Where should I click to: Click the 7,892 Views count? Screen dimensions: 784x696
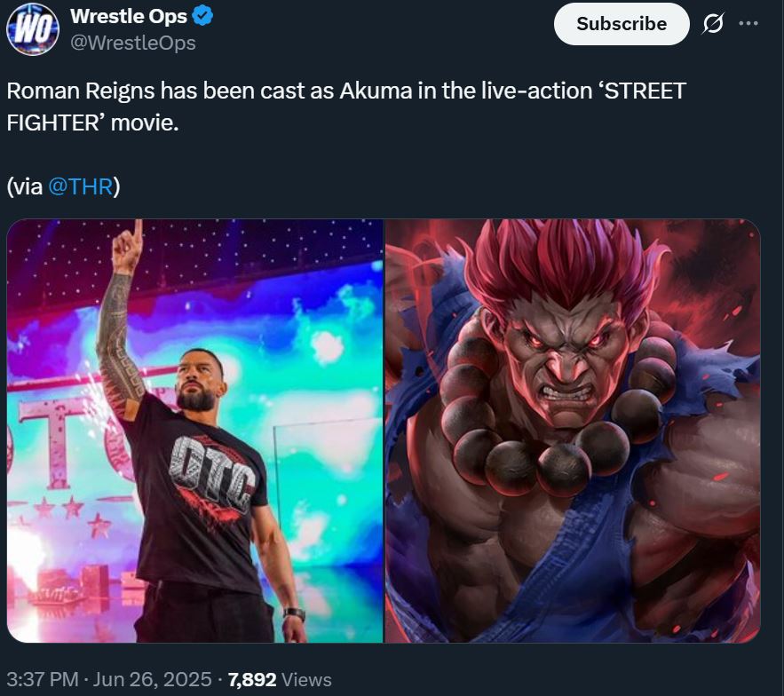point(280,680)
